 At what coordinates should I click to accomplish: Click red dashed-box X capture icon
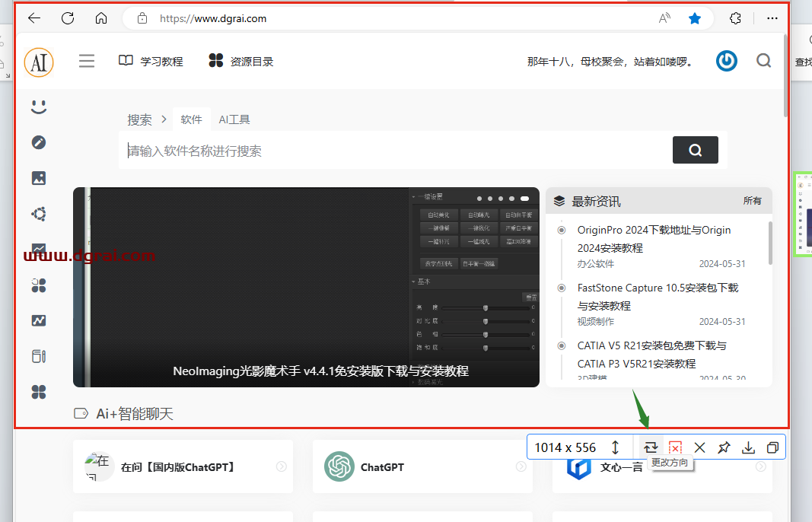tap(675, 447)
